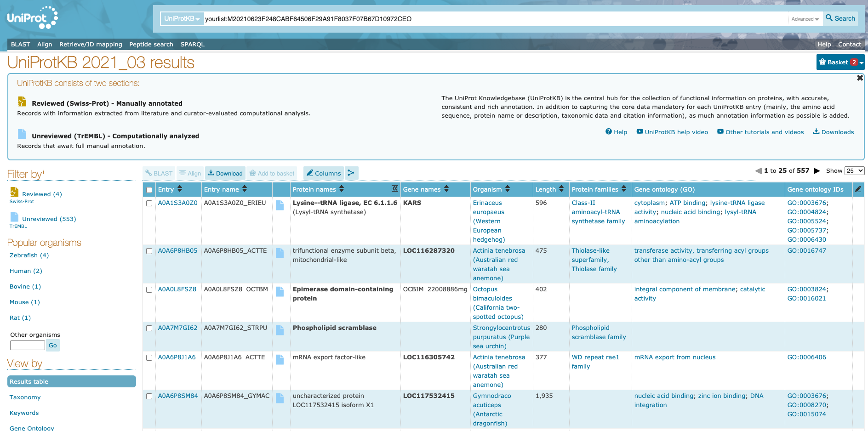
Task: Select checkbox for entry A0A1S3A0Z0
Action: coord(149,203)
